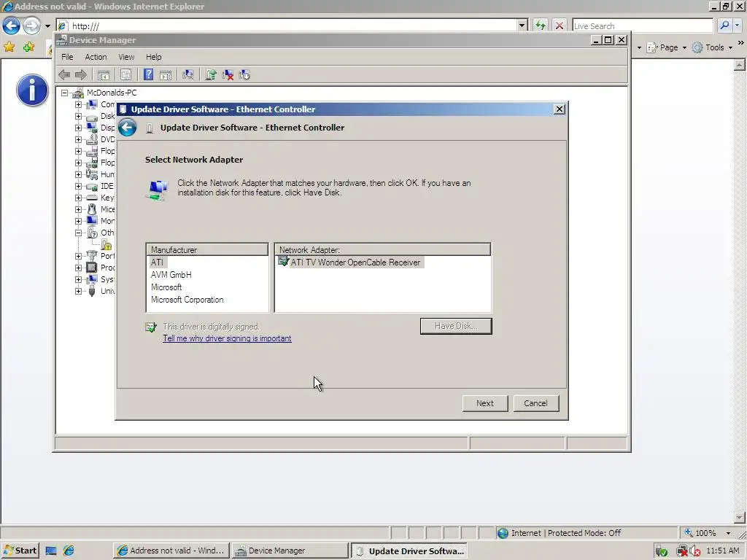Collapse the McDonalds-PC root node
The height and width of the screenshot is (560, 747).
tap(64, 93)
